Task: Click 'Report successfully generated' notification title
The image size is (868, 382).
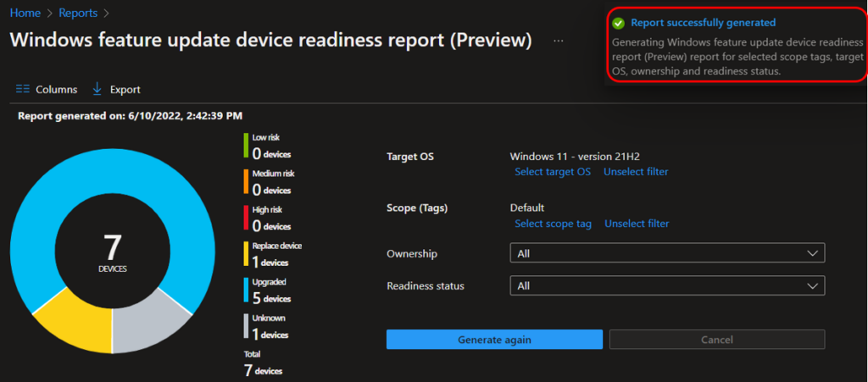Action: 703,23
